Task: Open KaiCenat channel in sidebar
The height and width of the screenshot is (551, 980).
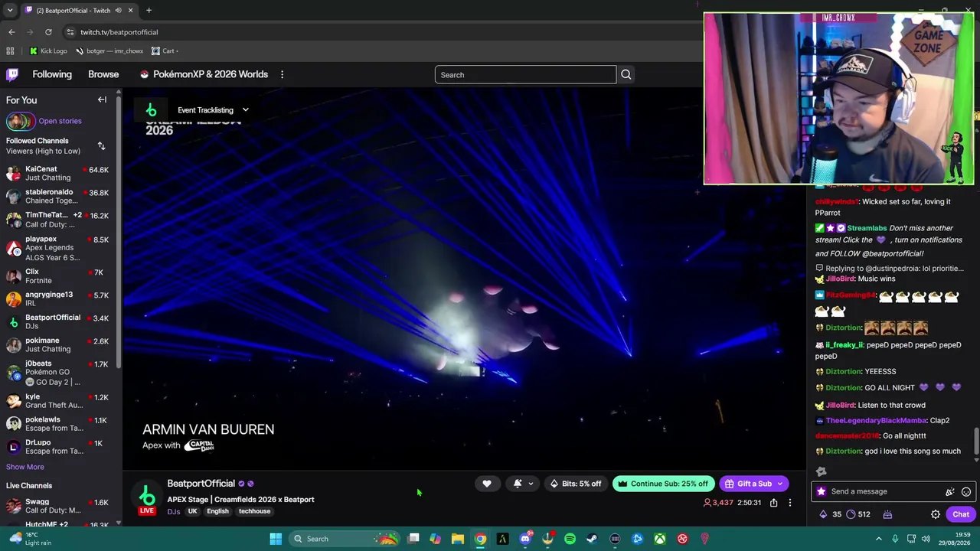Action: [x=57, y=174]
